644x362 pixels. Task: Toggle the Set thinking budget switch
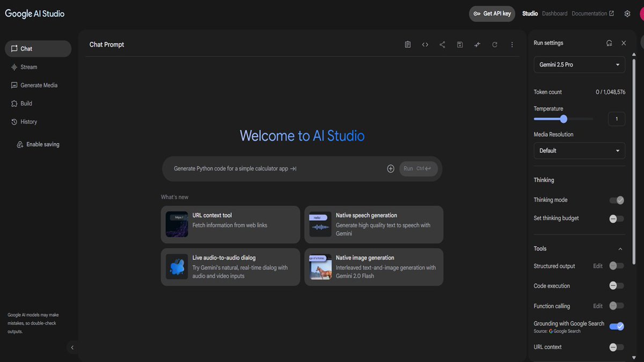coord(617,218)
